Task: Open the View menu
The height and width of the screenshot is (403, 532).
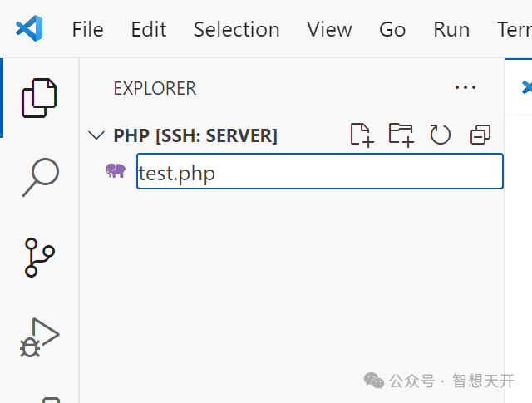Action: coord(329,30)
